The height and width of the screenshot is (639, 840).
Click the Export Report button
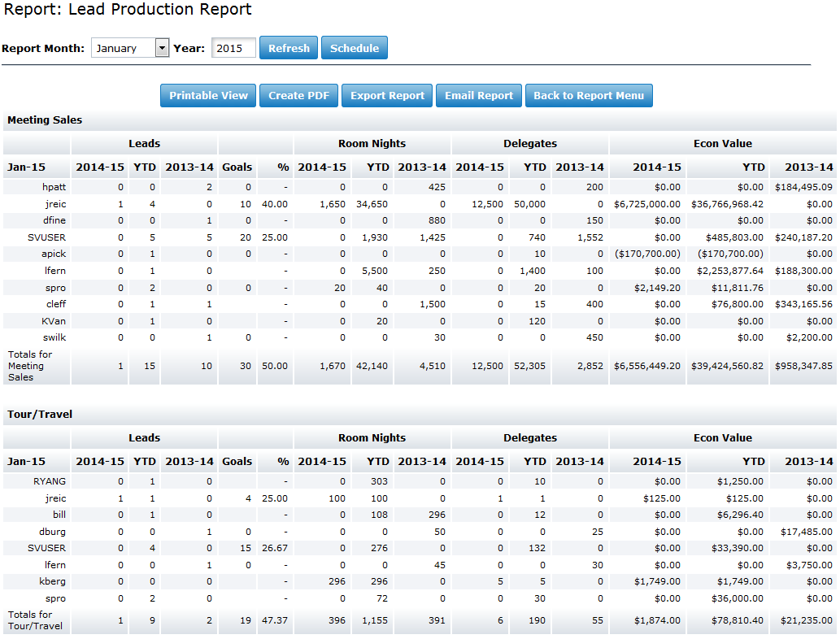click(387, 95)
